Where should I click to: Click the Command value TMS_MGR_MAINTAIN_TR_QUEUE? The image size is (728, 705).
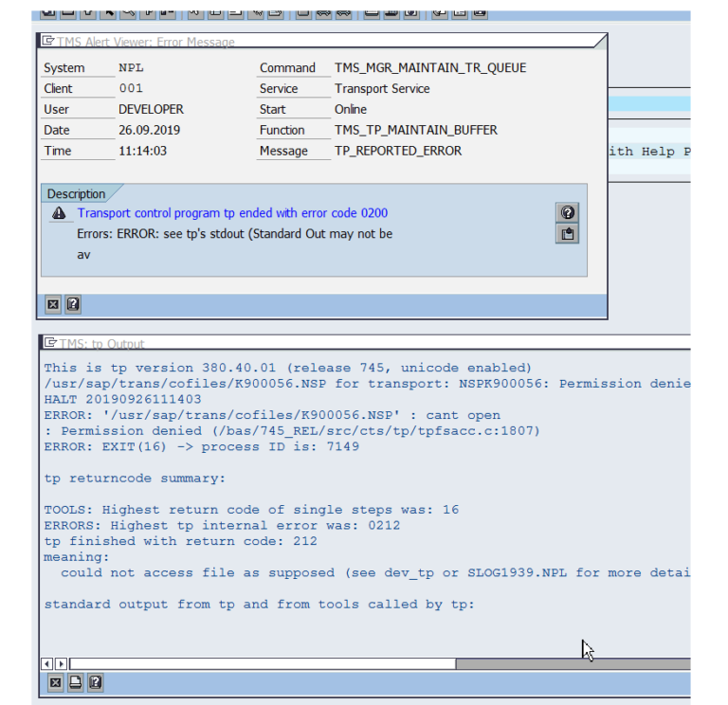tap(430, 68)
